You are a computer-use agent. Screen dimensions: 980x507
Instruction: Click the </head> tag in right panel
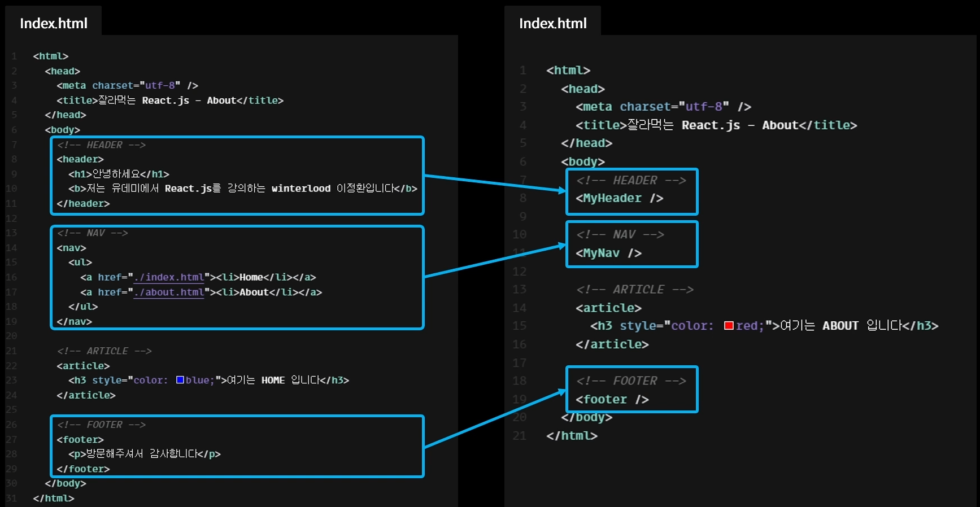(587, 143)
